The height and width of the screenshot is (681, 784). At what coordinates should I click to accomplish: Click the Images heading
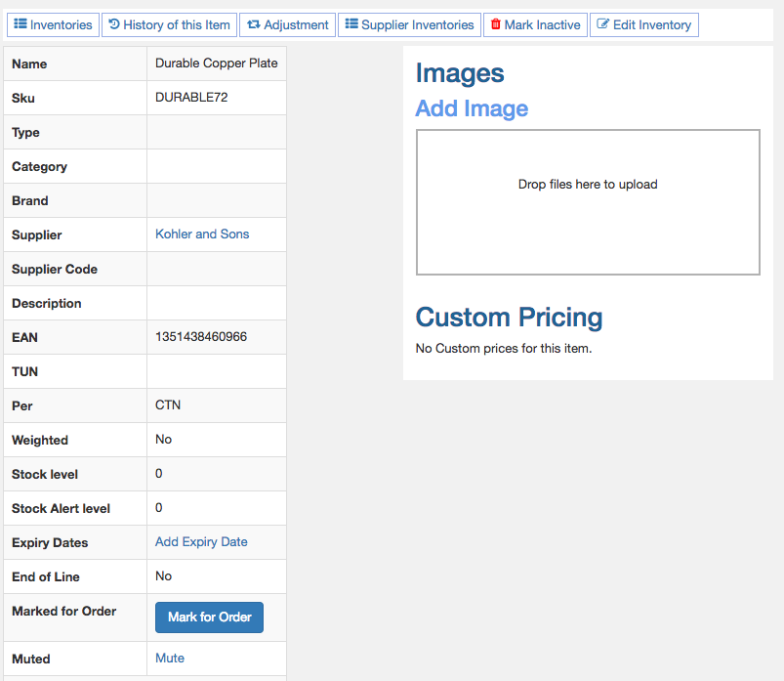click(460, 73)
